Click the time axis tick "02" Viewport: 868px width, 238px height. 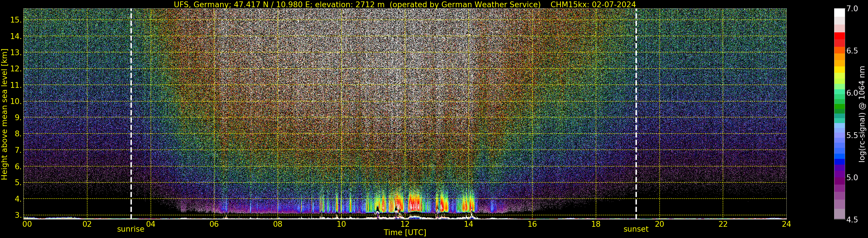87,224
